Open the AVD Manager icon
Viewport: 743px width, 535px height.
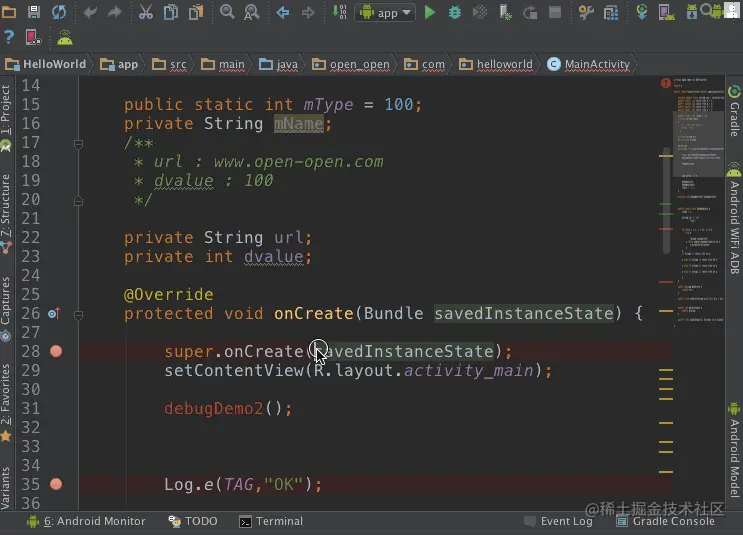click(x=667, y=12)
